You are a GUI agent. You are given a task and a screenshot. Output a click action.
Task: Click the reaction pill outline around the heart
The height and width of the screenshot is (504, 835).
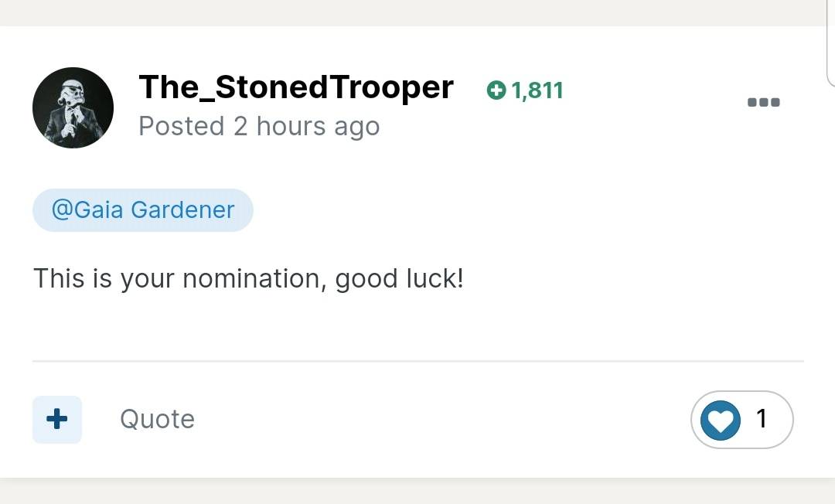click(x=741, y=420)
